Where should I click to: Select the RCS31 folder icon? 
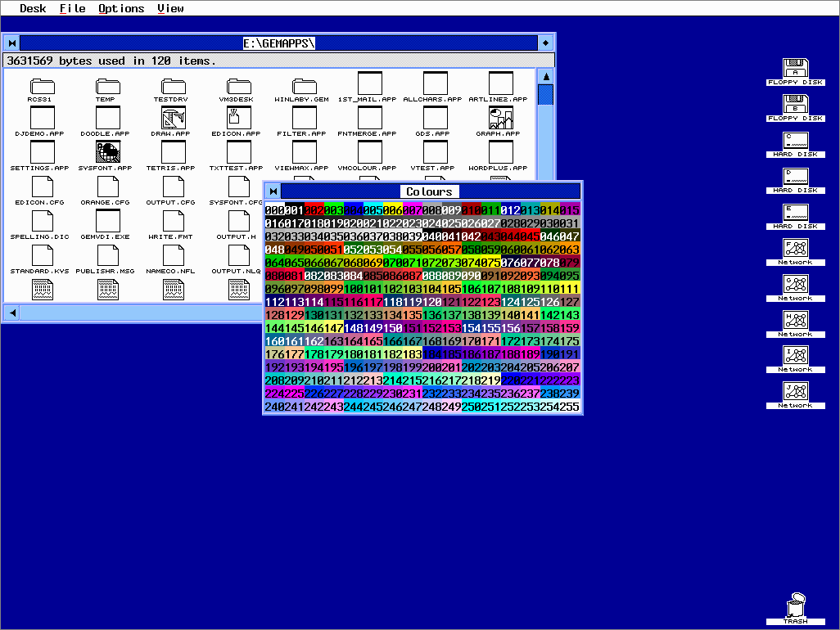pos(42,86)
